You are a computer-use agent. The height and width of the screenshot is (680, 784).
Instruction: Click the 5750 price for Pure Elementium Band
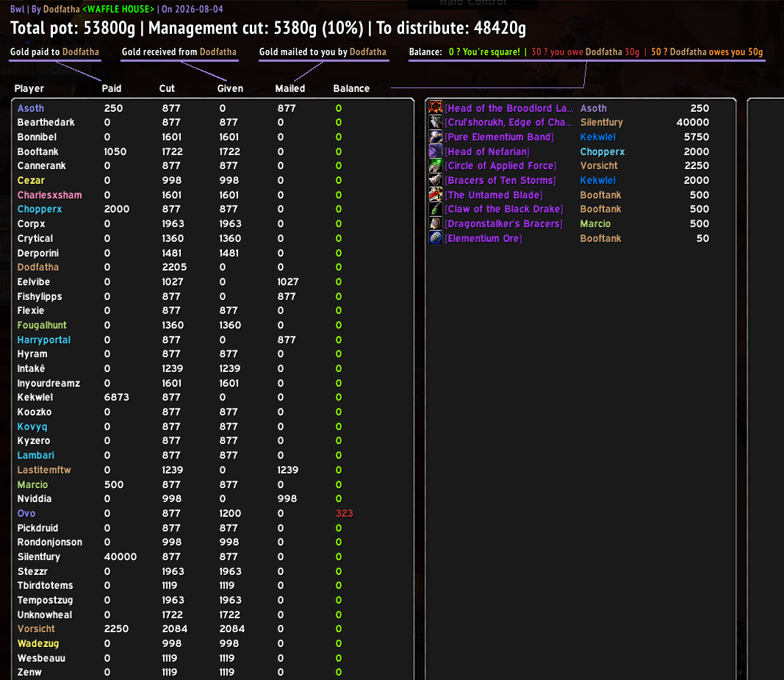tap(697, 137)
